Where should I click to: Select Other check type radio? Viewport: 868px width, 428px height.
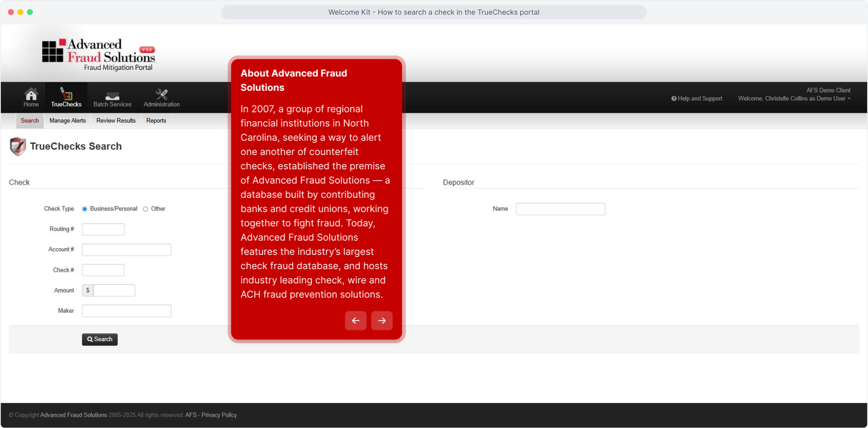click(146, 209)
